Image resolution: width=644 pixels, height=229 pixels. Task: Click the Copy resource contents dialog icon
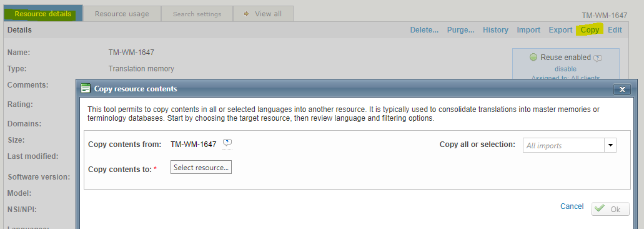point(86,88)
